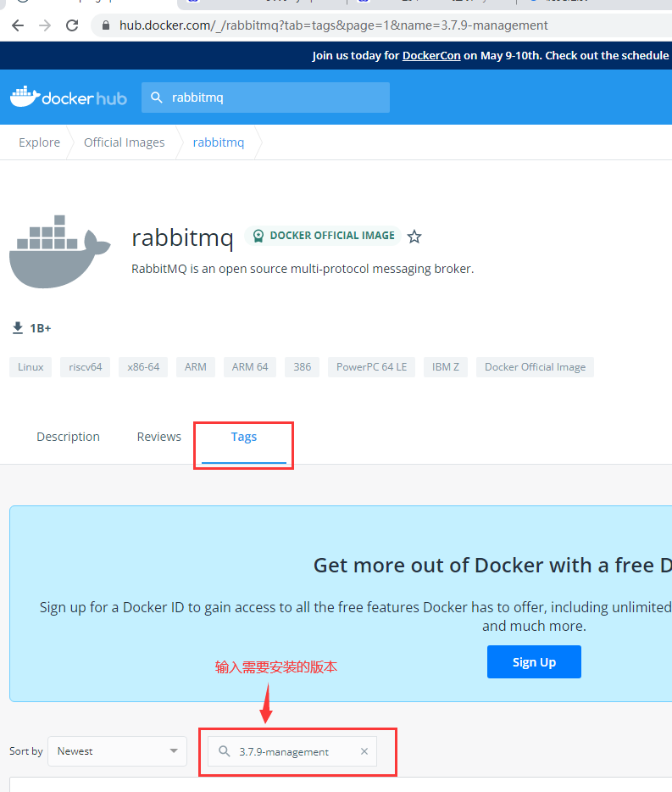The image size is (672, 792).
Task: Click the RabbitMQ description sentence
Action: tap(303, 269)
